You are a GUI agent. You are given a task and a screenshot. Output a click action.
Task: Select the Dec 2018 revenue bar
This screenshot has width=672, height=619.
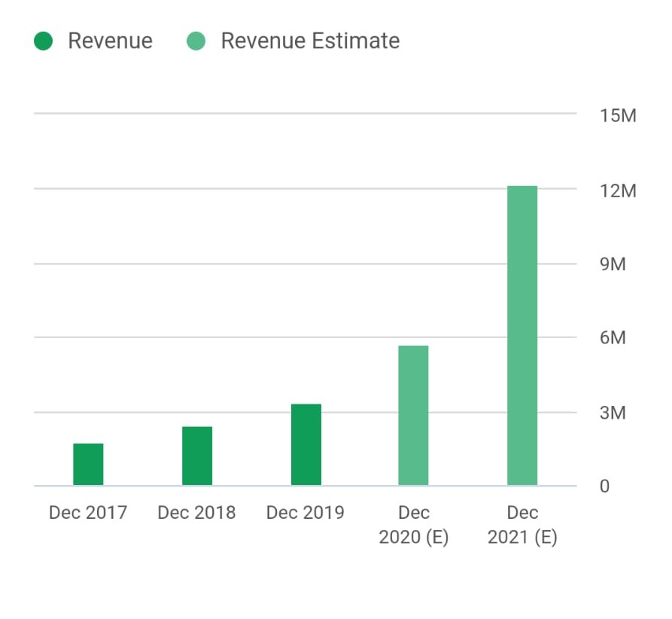pos(196,454)
